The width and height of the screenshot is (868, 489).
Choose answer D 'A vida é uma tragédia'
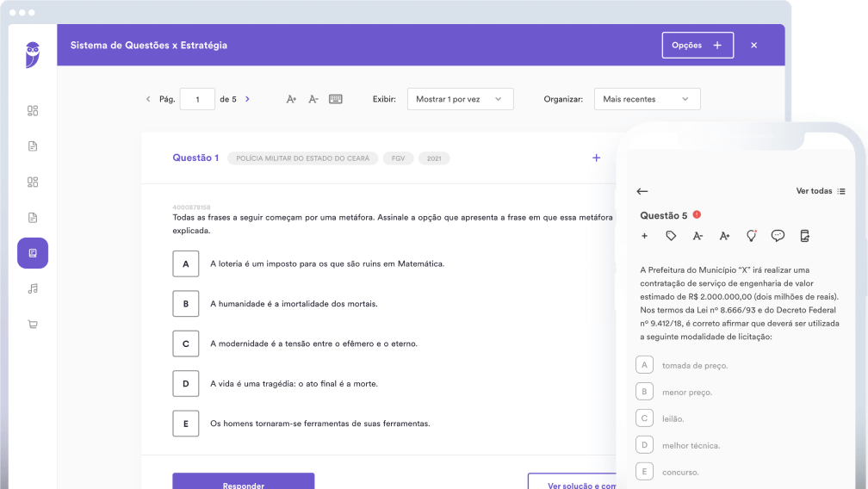click(x=185, y=384)
